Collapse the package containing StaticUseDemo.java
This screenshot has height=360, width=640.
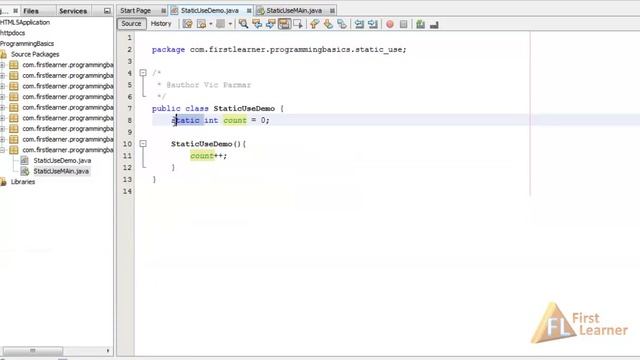2,150
